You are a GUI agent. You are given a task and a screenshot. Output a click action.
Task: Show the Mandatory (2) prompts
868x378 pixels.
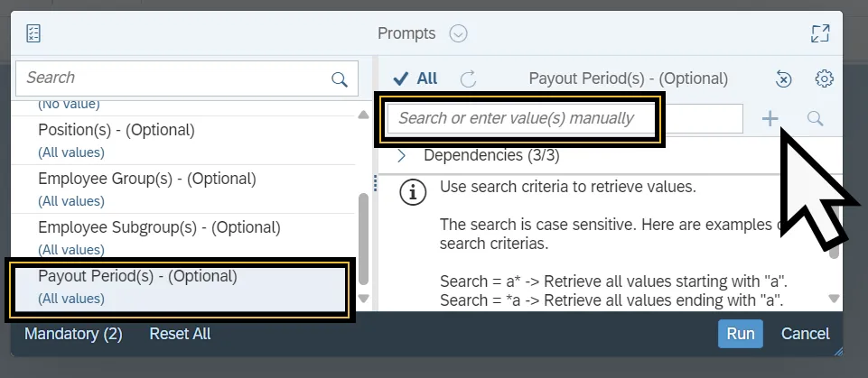[x=73, y=334]
